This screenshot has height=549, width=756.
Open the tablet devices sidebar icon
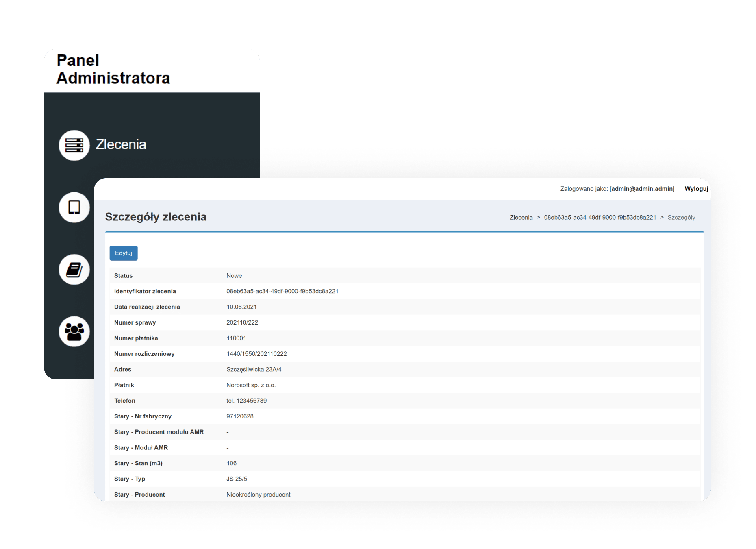click(x=74, y=207)
